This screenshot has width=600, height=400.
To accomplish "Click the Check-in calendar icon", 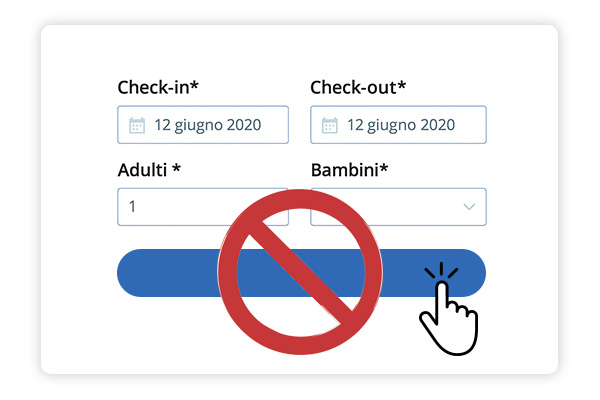I will [137, 125].
